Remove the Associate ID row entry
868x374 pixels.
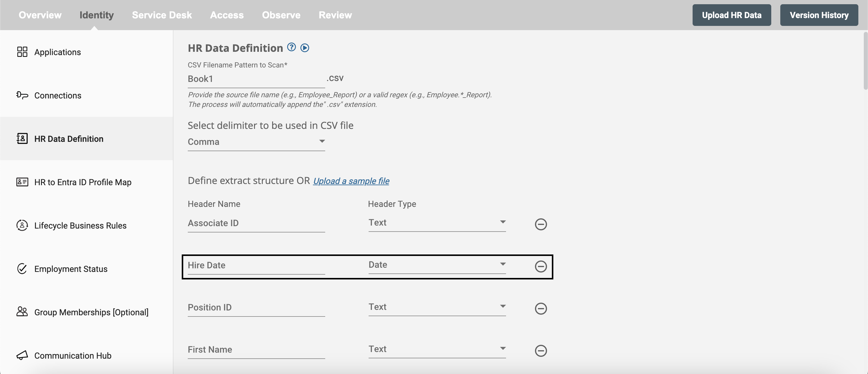coord(541,223)
